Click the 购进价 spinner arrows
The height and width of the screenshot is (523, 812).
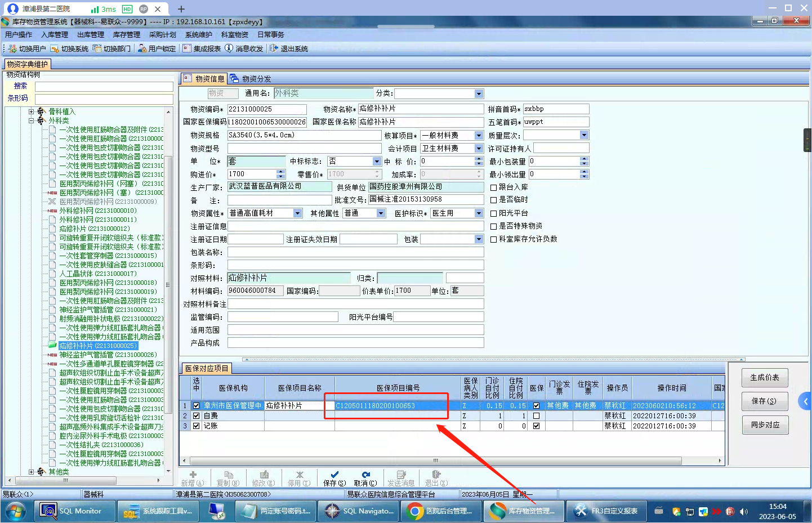coord(281,175)
